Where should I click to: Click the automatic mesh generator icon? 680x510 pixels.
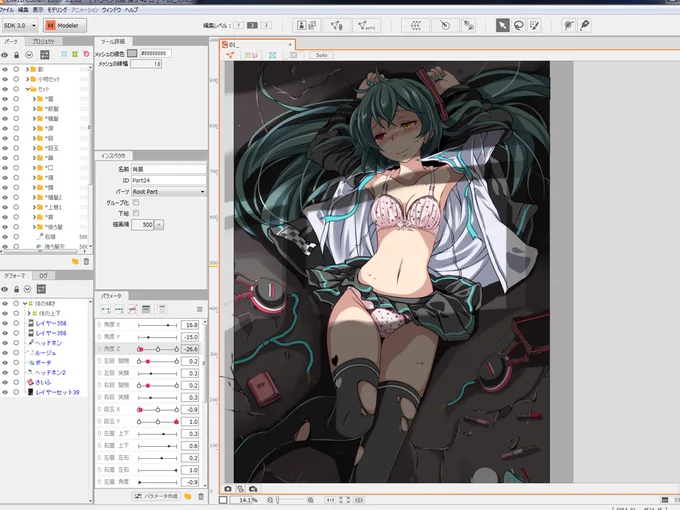[x=366, y=26]
